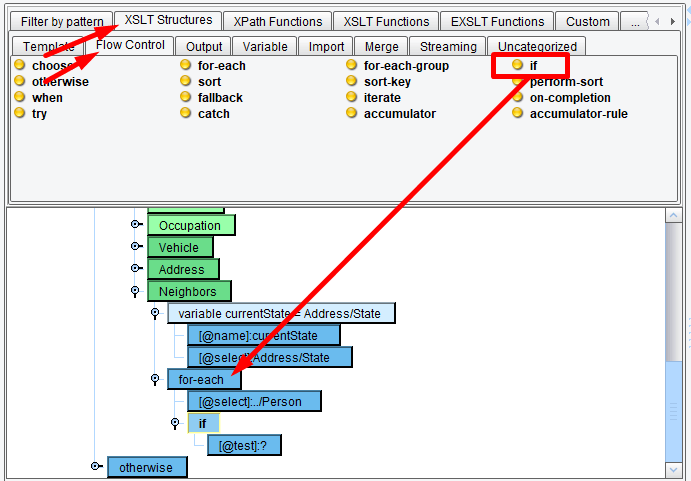
Task: Expand the Occupation node handle
Action: pos(135,225)
